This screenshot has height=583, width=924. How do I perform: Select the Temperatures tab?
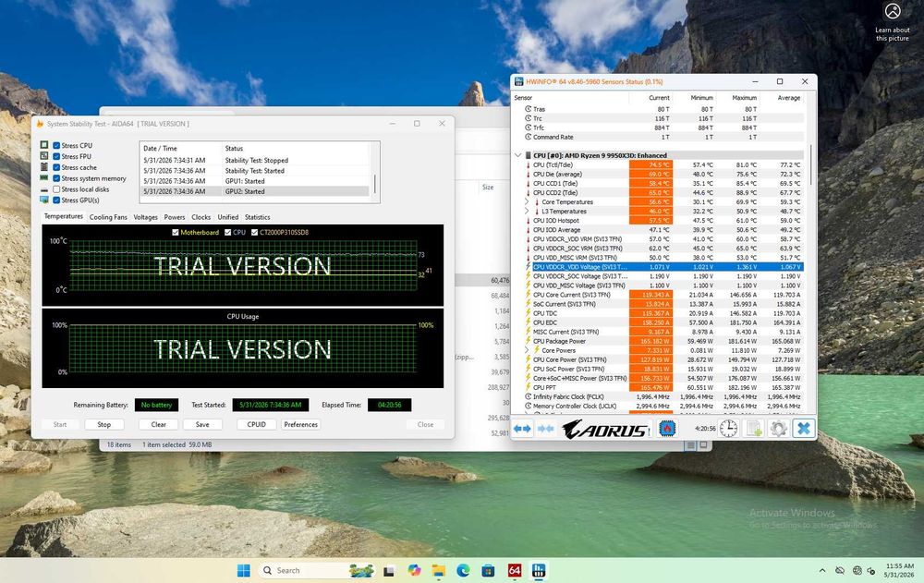(64, 216)
